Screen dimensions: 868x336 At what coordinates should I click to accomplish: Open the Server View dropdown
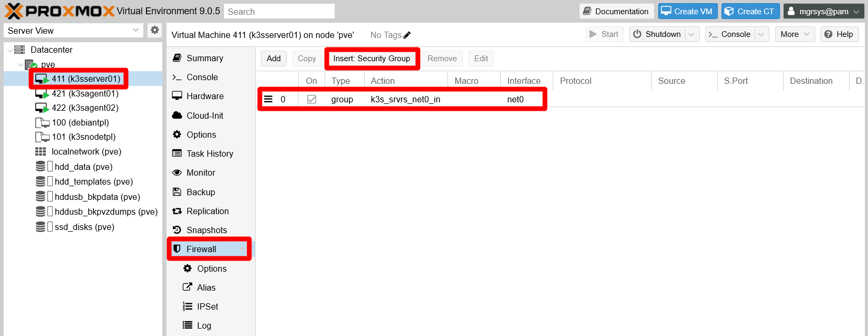pyautogui.click(x=135, y=30)
